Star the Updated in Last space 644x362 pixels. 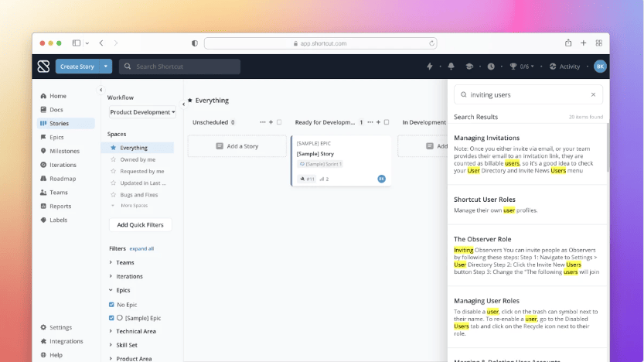pyautogui.click(x=114, y=183)
